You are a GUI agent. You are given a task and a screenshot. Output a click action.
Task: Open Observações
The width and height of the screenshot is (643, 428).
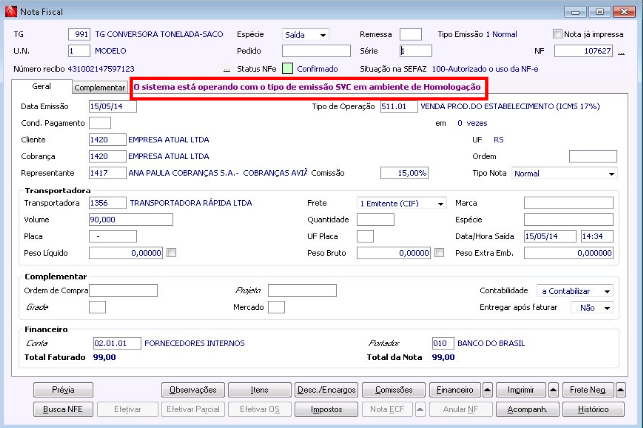pyautogui.click(x=193, y=390)
